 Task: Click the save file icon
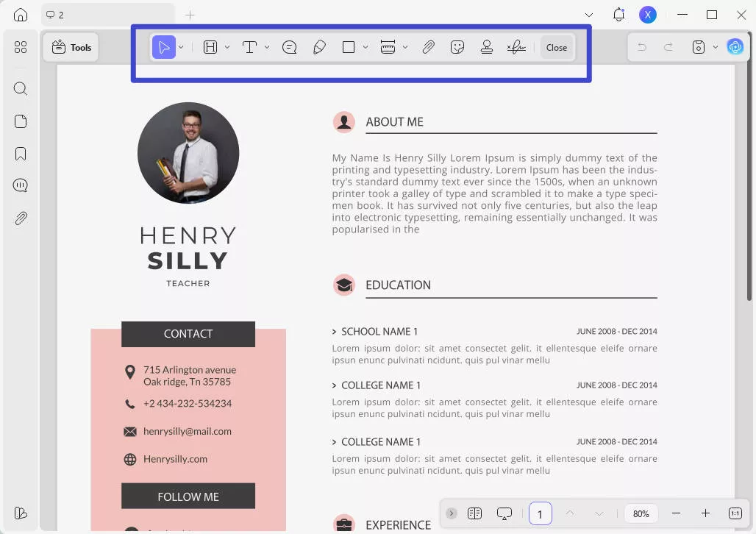tap(698, 47)
